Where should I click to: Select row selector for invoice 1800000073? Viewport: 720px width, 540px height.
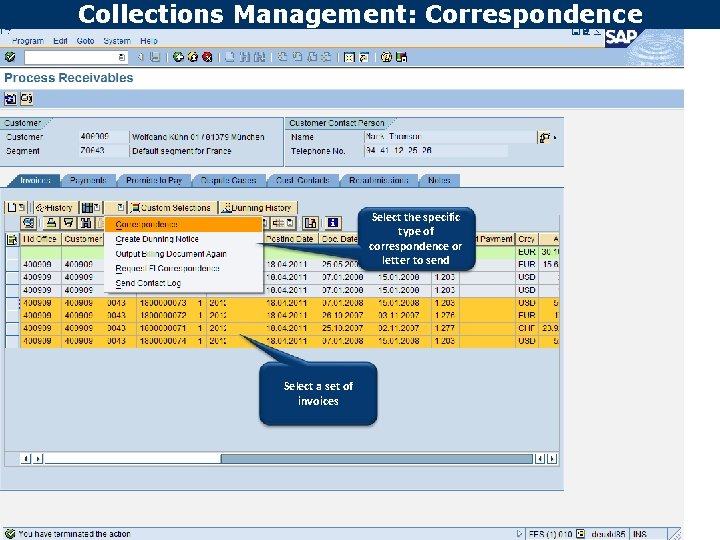point(12,303)
